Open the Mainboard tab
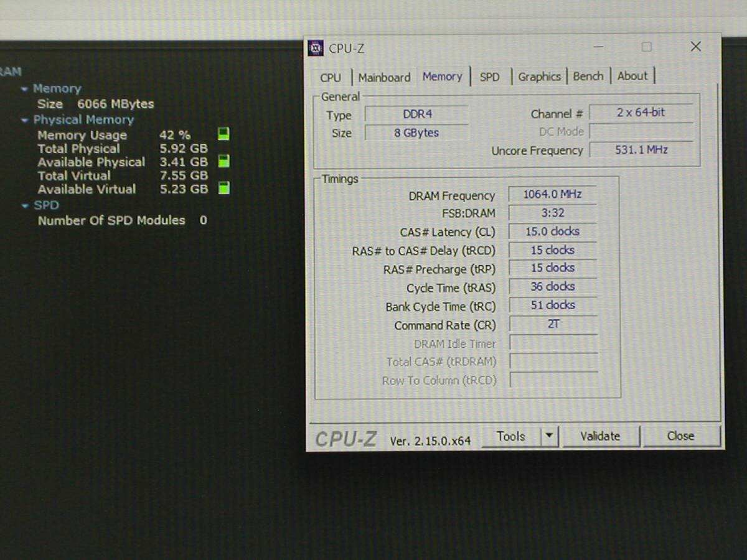Image resolution: width=747 pixels, height=560 pixels. pos(384,77)
